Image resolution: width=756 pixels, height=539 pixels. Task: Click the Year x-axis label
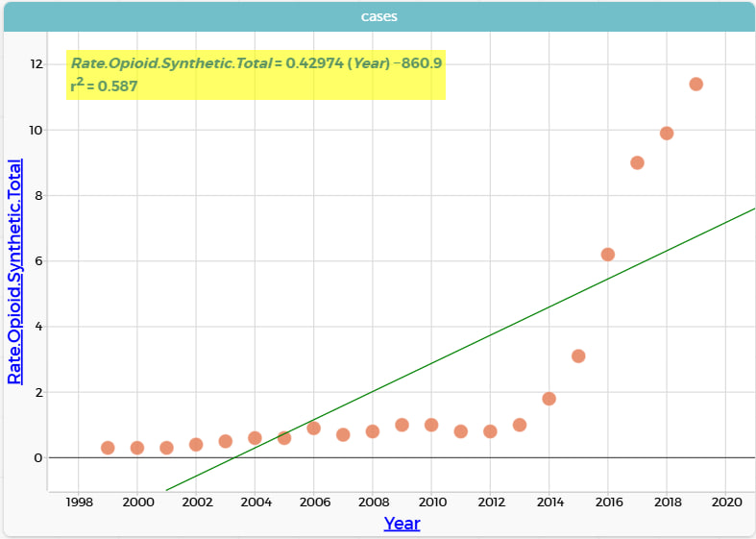tap(402, 524)
